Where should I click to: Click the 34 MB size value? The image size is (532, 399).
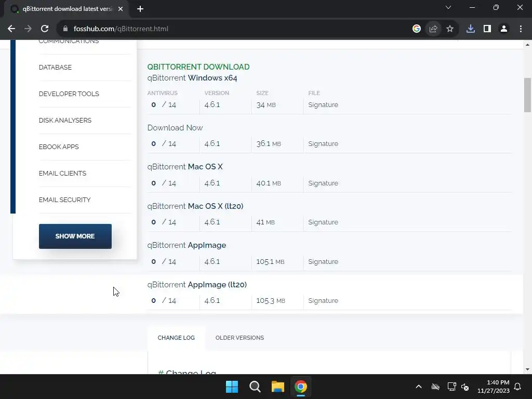266,105
